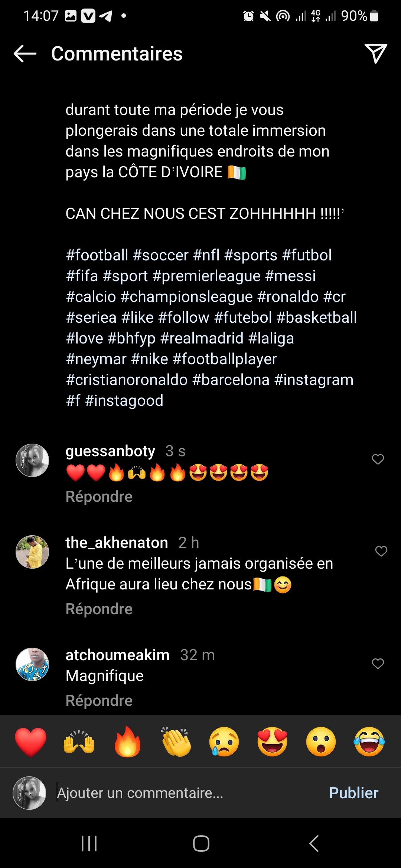Like guessanboty's comment
The width and height of the screenshot is (401, 868).
(378, 459)
